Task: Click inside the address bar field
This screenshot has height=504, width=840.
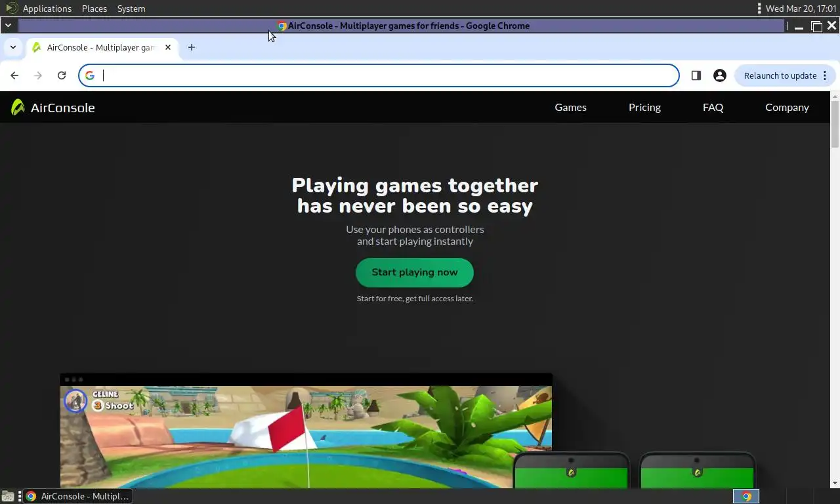Action: (x=379, y=75)
